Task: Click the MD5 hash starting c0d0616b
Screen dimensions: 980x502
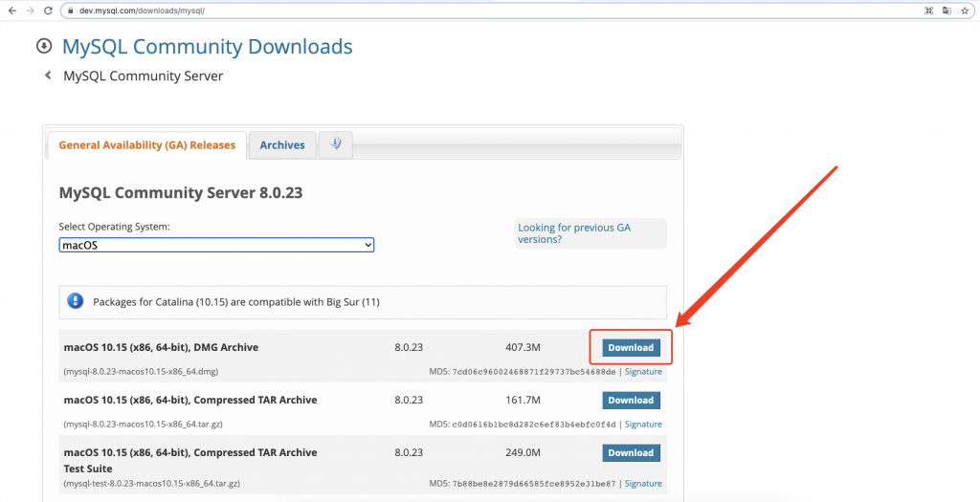Action: (533, 425)
